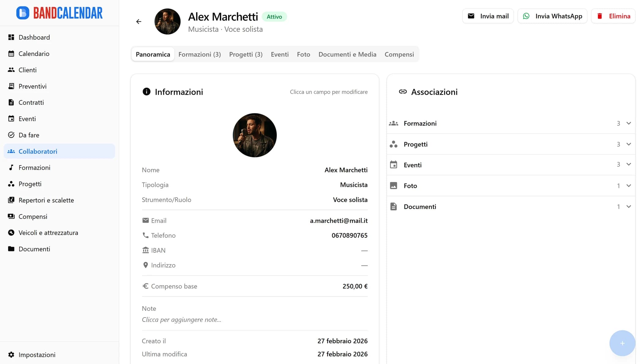
Task: Click the Note field to add notes
Action: 181,319
